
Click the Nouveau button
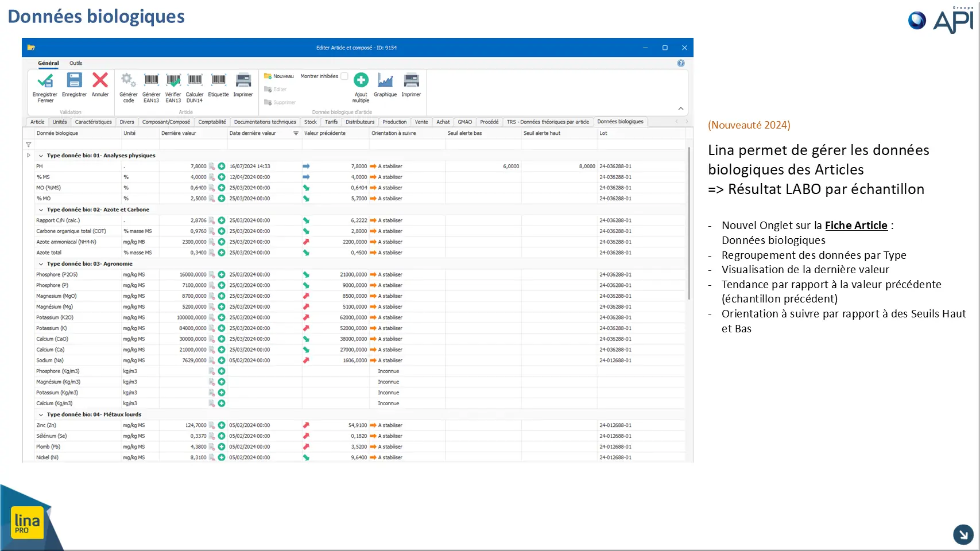pos(279,76)
